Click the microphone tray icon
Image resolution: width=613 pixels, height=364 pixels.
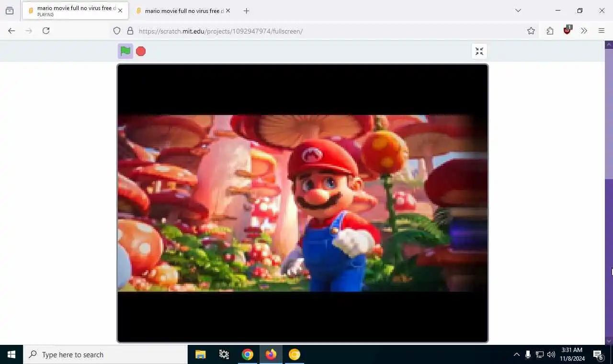click(x=528, y=354)
